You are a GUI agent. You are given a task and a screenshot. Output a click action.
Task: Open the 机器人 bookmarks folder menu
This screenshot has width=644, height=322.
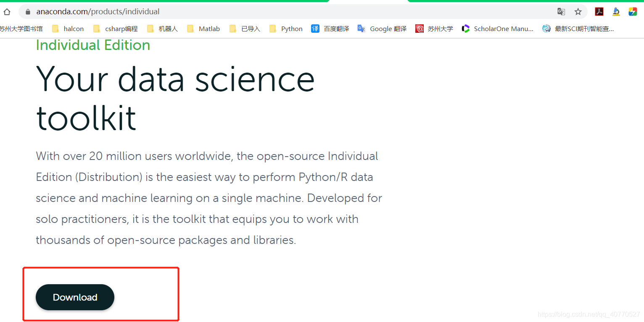[x=162, y=28]
